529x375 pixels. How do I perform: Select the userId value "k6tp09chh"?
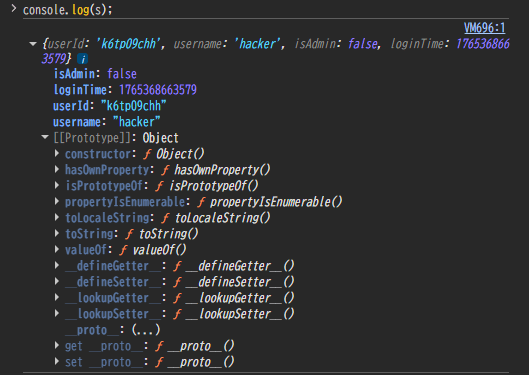point(134,106)
